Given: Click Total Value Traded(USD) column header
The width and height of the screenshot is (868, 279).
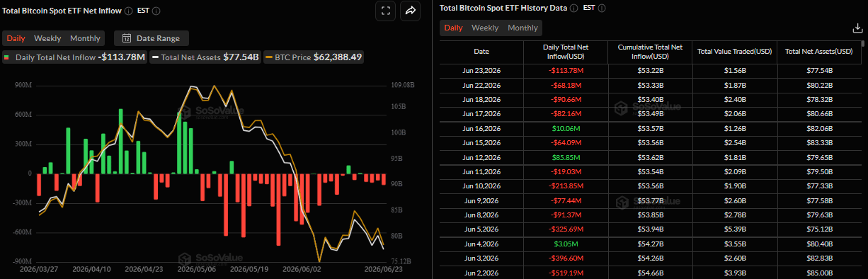Looking at the screenshot, I should click(734, 52).
